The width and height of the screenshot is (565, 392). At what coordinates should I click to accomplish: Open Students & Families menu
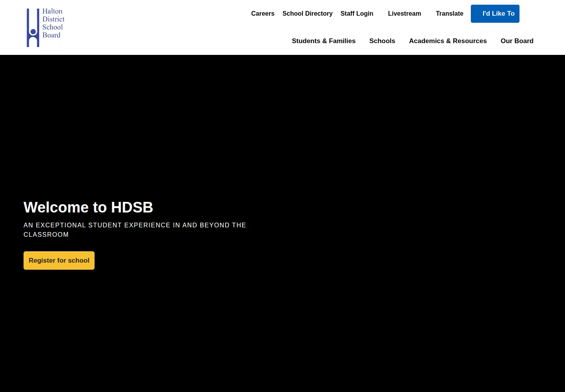click(x=324, y=41)
